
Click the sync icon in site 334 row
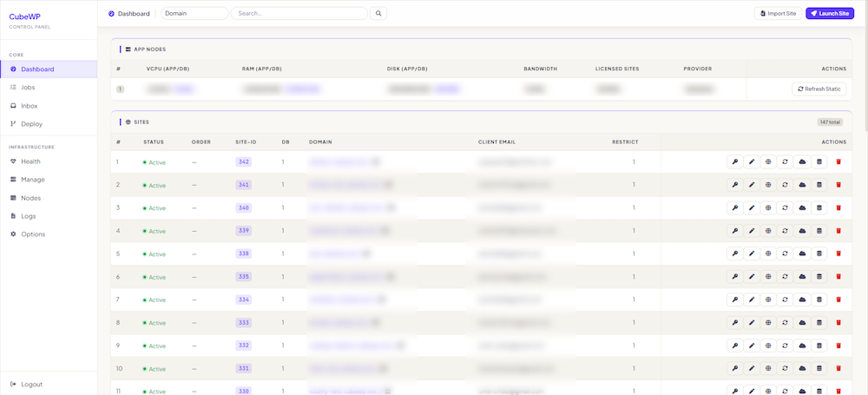(785, 300)
